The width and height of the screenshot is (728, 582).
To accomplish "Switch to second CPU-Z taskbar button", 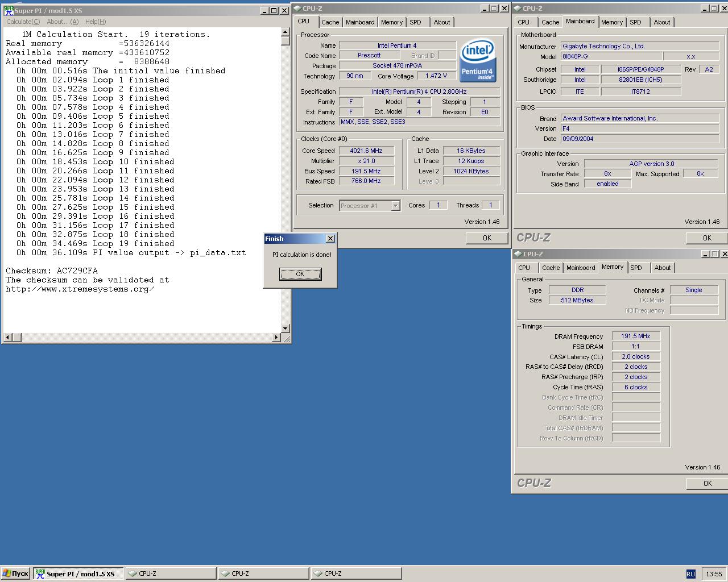I will pyautogui.click(x=264, y=574).
